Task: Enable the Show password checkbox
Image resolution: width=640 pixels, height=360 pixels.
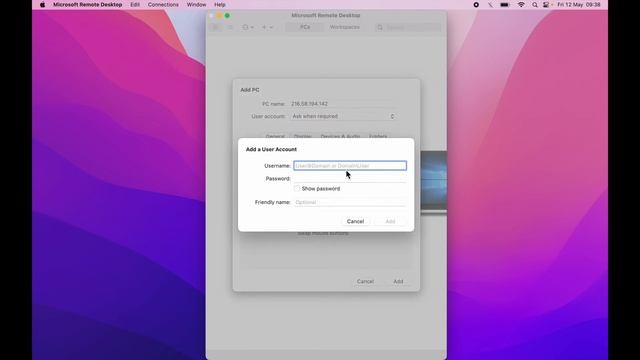Action: 297,189
